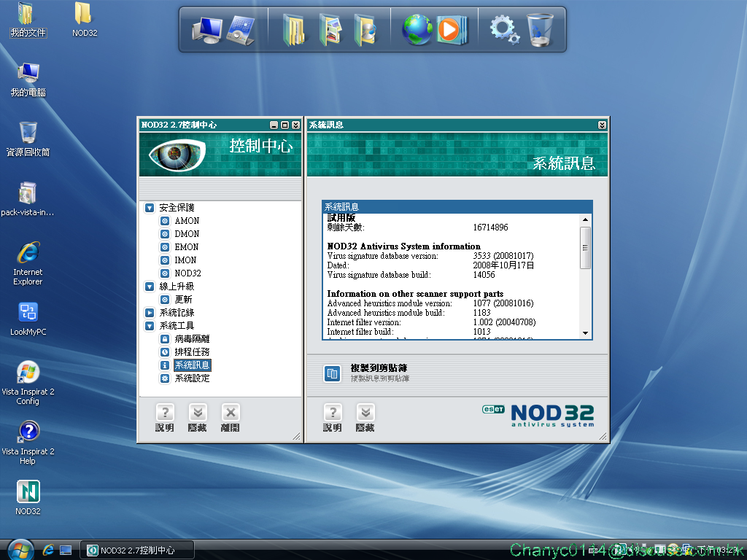
Task: Click 隱藏 hide button in control center
Action: (x=197, y=418)
